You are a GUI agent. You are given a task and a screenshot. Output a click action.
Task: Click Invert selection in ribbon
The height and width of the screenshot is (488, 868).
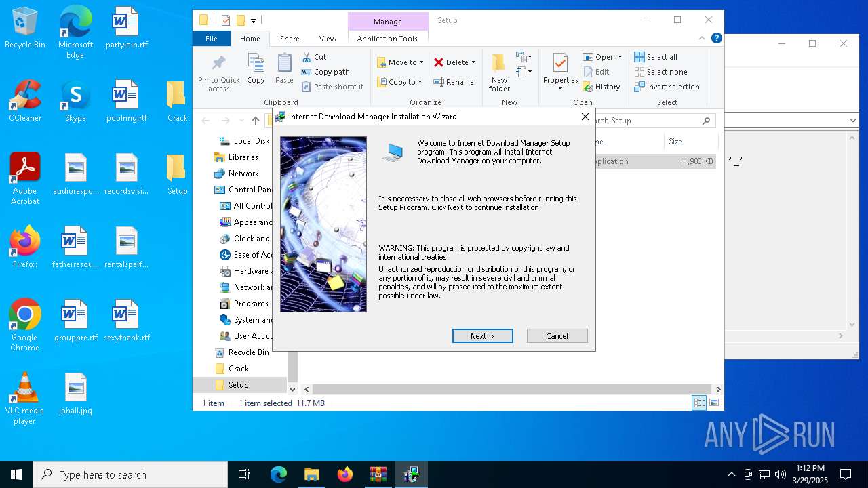[x=667, y=87]
